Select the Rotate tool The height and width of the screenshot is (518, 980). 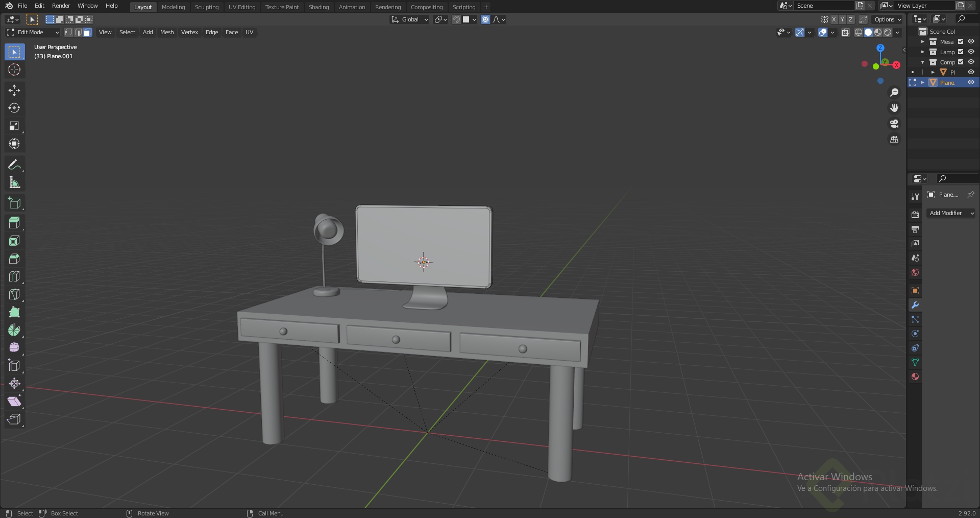point(14,108)
